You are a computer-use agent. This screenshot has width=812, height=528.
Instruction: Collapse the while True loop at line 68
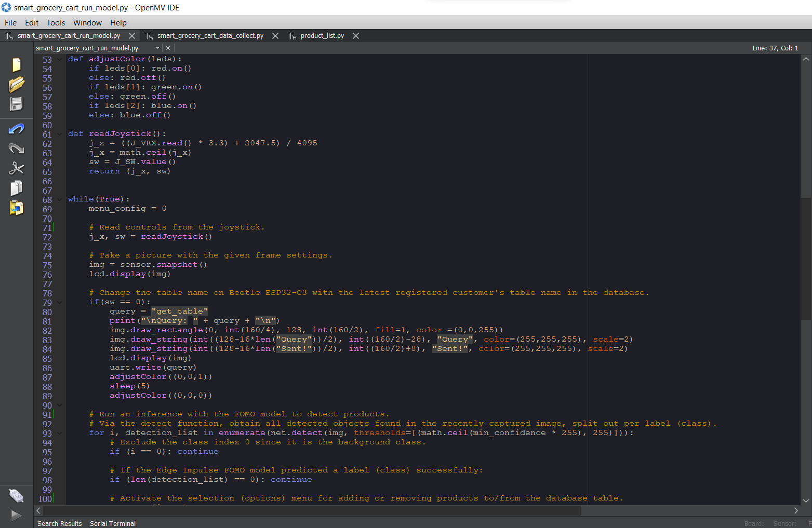click(x=59, y=199)
